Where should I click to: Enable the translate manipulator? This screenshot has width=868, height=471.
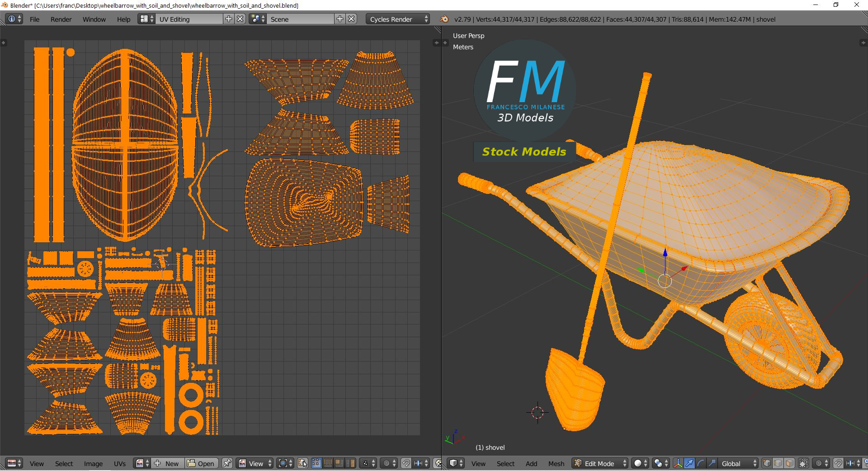point(689,463)
